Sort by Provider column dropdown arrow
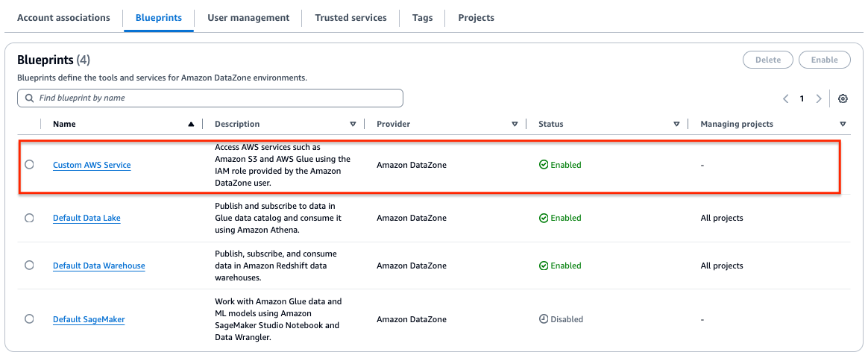Viewport: 868px width, 358px height. [515, 124]
